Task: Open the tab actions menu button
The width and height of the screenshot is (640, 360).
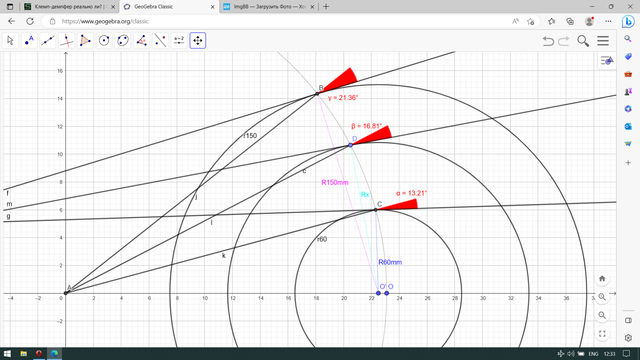Action: point(10,7)
